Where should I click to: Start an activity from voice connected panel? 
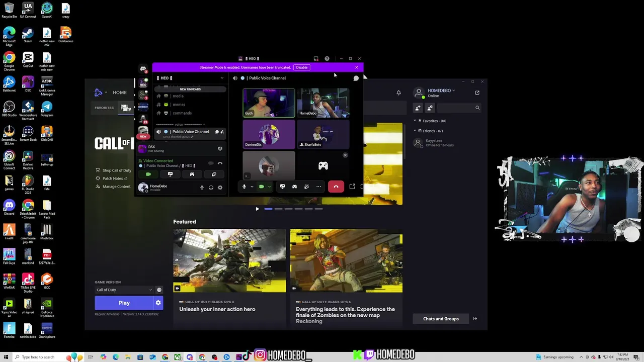(192, 174)
